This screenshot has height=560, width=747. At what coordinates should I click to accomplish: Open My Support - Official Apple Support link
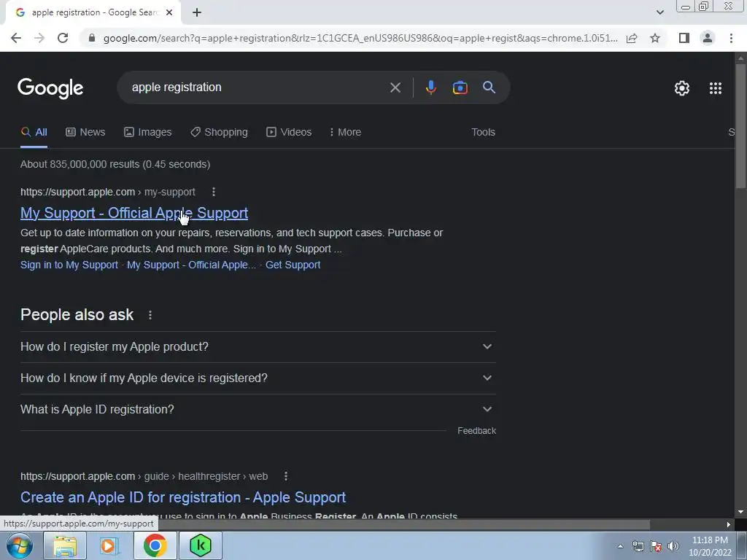(x=134, y=213)
